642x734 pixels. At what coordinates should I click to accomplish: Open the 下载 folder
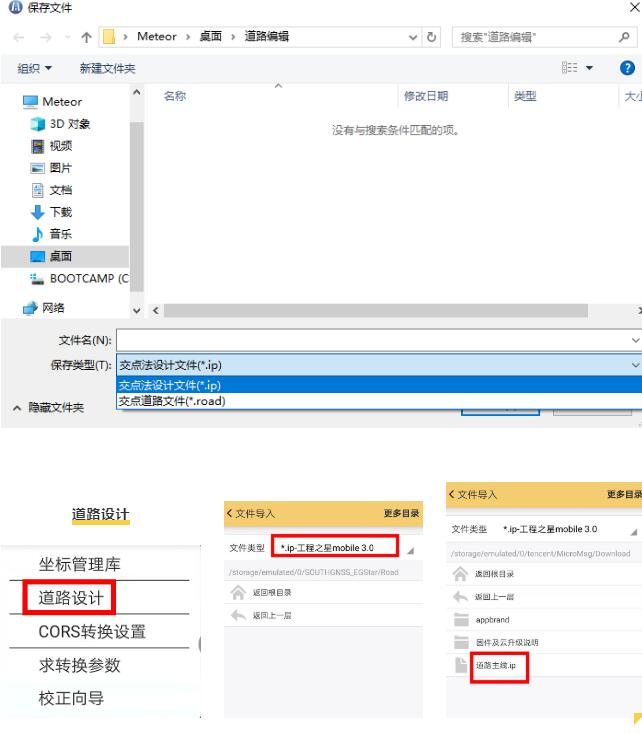click(x=52, y=212)
